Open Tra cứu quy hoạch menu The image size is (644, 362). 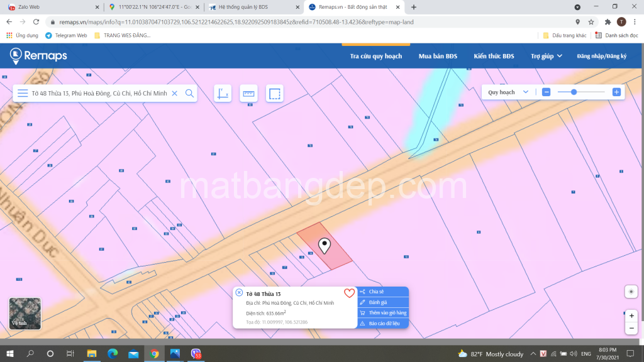click(376, 56)
